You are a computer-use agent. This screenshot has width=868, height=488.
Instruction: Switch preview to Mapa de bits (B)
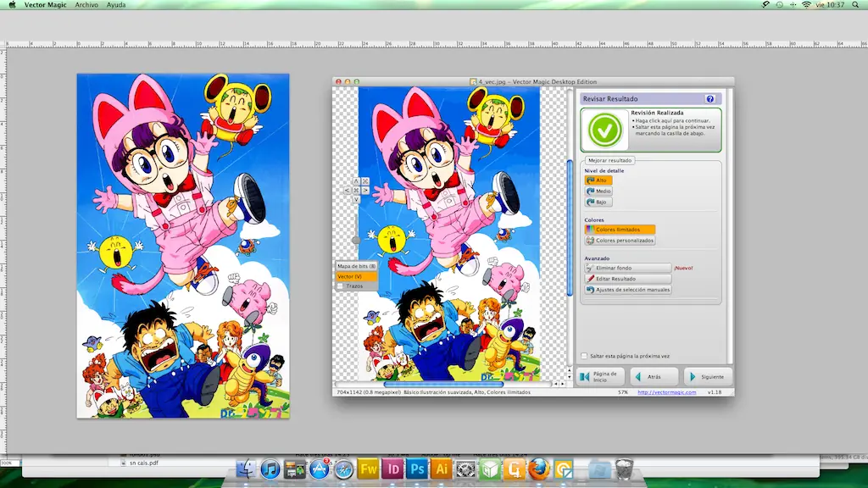(x=357, y=266)
